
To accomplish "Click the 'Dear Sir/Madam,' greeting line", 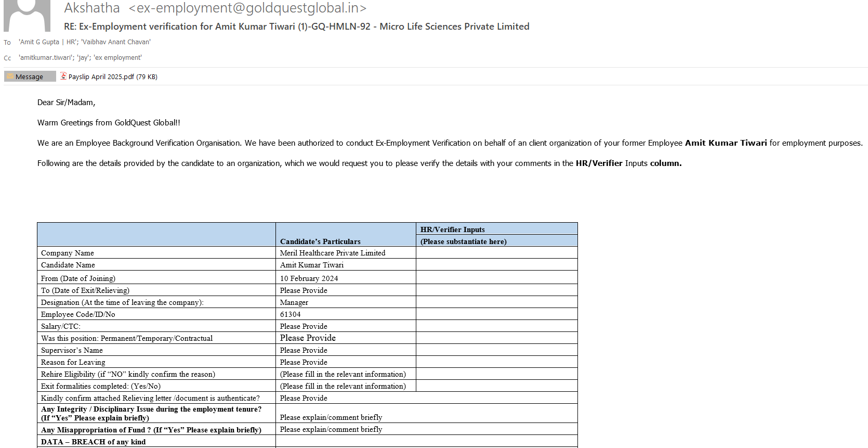I will click(x=67, y=103).
